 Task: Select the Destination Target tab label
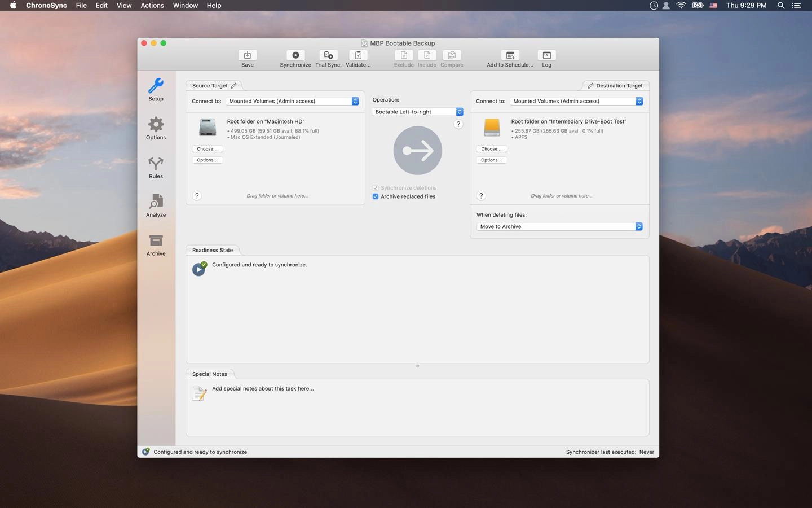[x=619, y=86]
